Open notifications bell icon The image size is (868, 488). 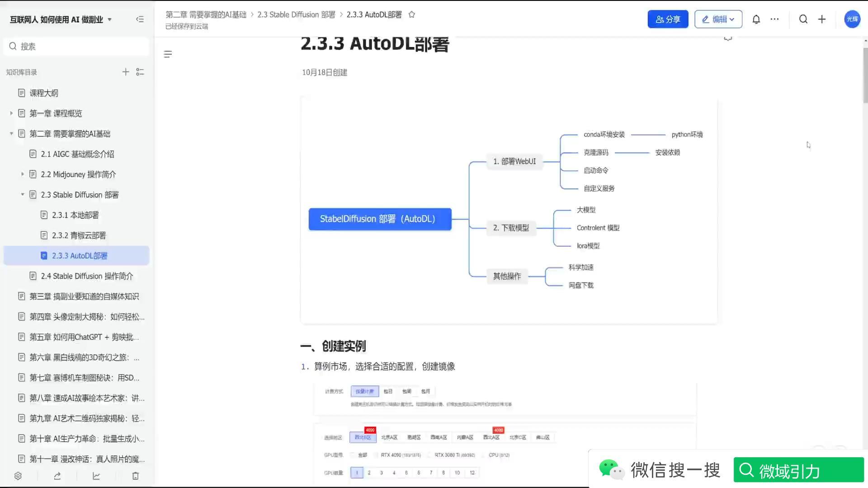[756, 19]
